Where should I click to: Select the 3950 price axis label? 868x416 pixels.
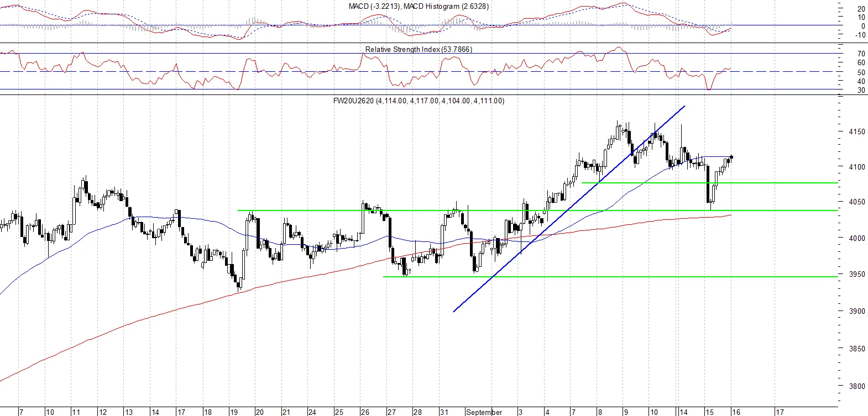[857, 274]
